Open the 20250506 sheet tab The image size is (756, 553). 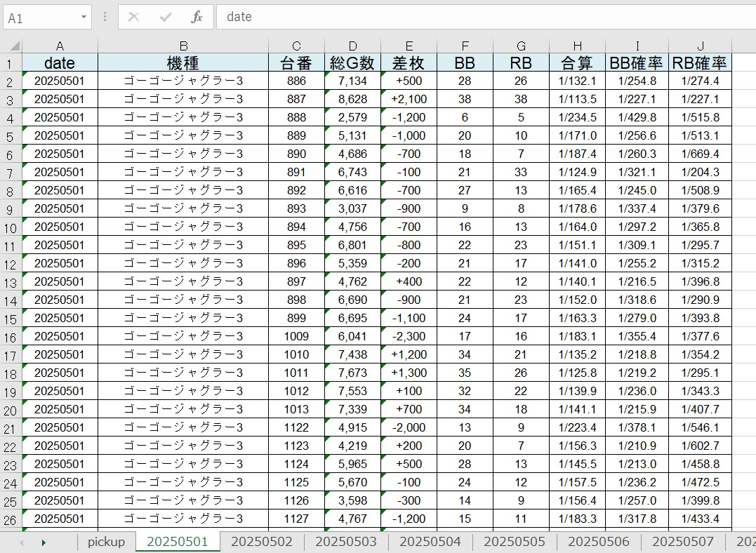click(x=599, y=542)
